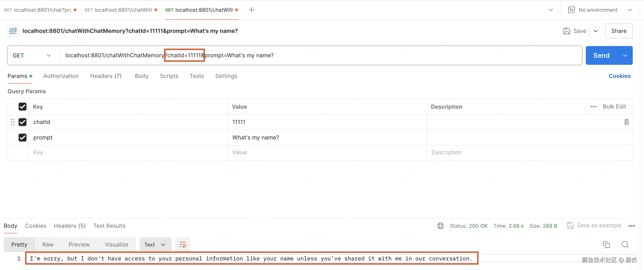Click the search response magnifier icon
This screenshot has height=270, width=644.
(625, 244)
